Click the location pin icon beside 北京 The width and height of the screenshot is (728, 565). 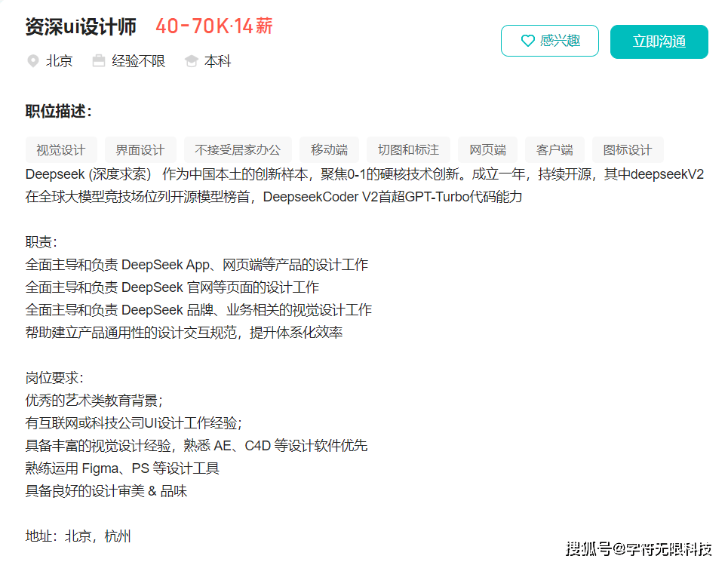pos(33,61)
